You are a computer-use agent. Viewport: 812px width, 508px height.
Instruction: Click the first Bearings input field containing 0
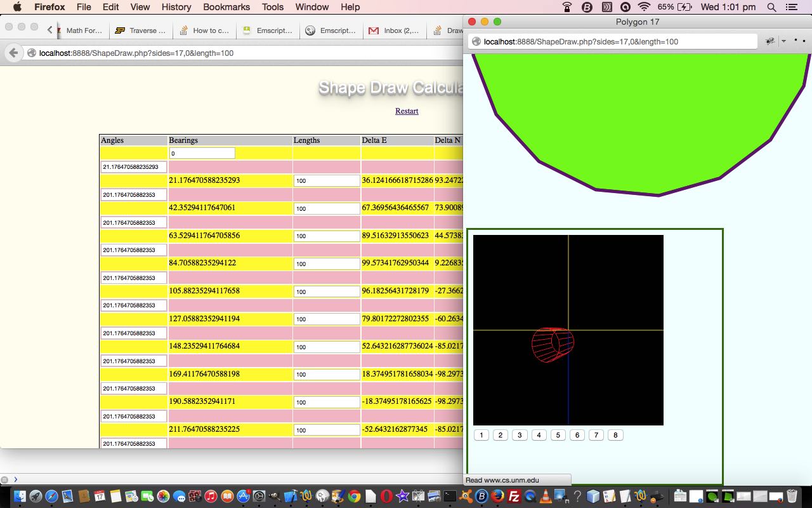202,153
